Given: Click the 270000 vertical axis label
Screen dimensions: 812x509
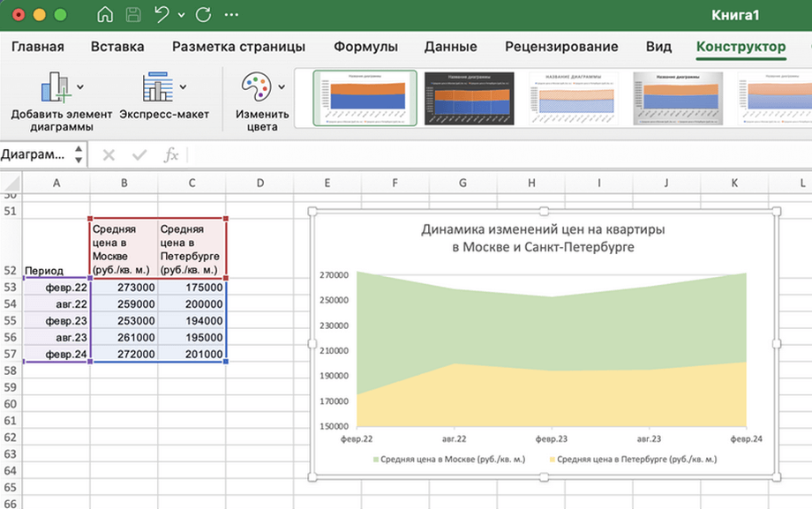Looking at the screenshot, I should tap(334, 275).
